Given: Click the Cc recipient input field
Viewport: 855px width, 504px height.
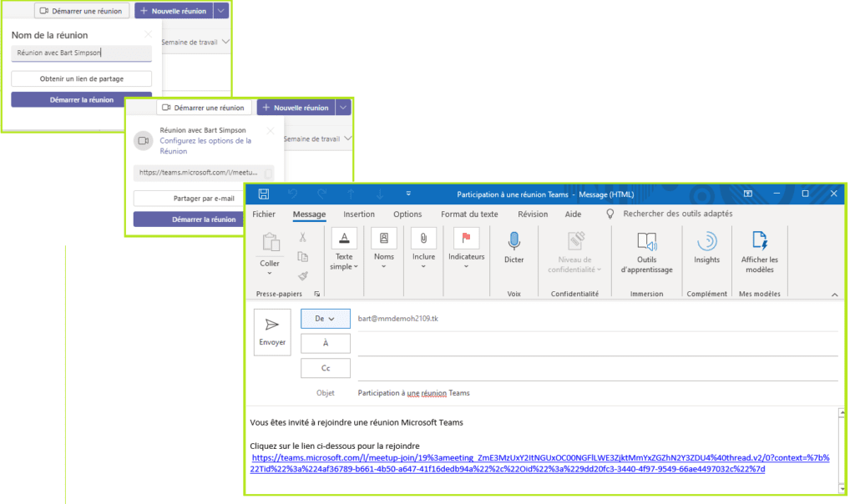Looking at the screenshot, I should [598, 370].
